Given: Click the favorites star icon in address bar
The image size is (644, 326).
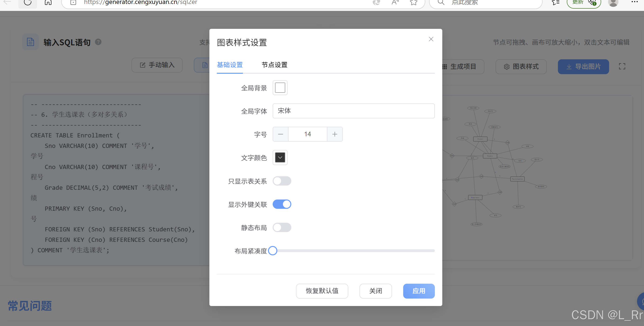Looking at the screenshot, I should [413, 3].
